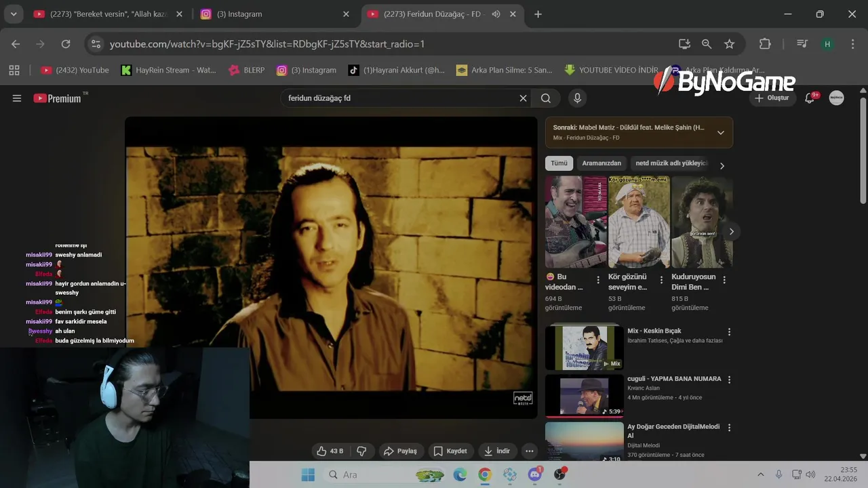Open Chrome zoom magnifier in address bar
The height and width of the screenshot is (488, 868).
pyautogui.click(x=707, y=44)
